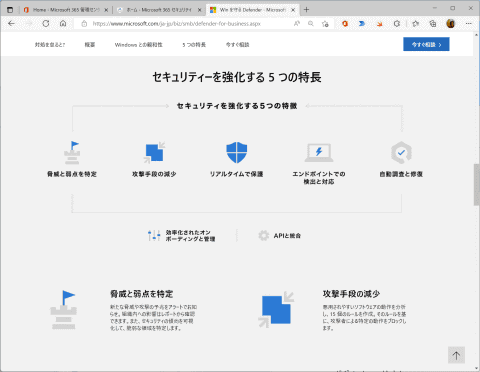Open the Collections panel

pos(433,24)
